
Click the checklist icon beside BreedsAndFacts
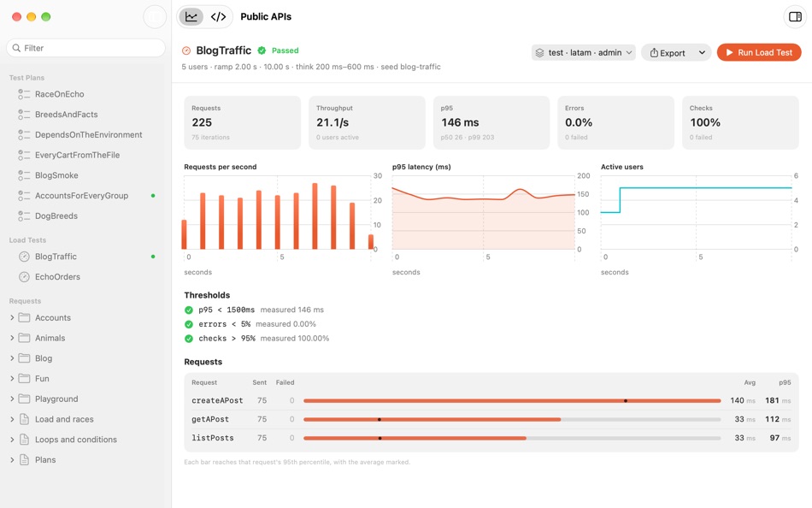24,114
